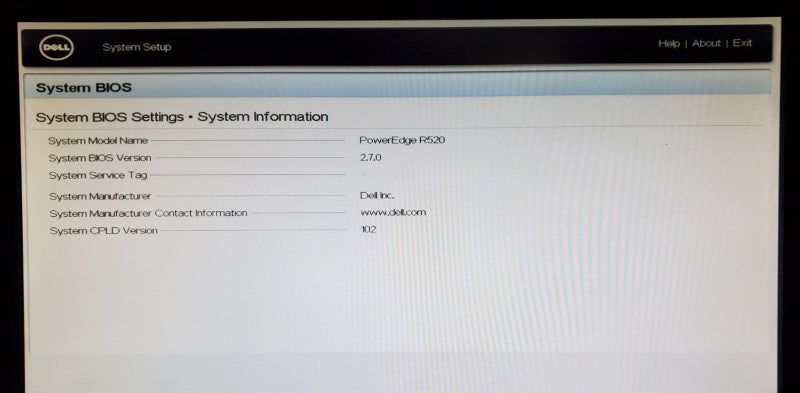Click the Dell Inc. manufacturer value
800x393 pixels.
tap(377, 195)
